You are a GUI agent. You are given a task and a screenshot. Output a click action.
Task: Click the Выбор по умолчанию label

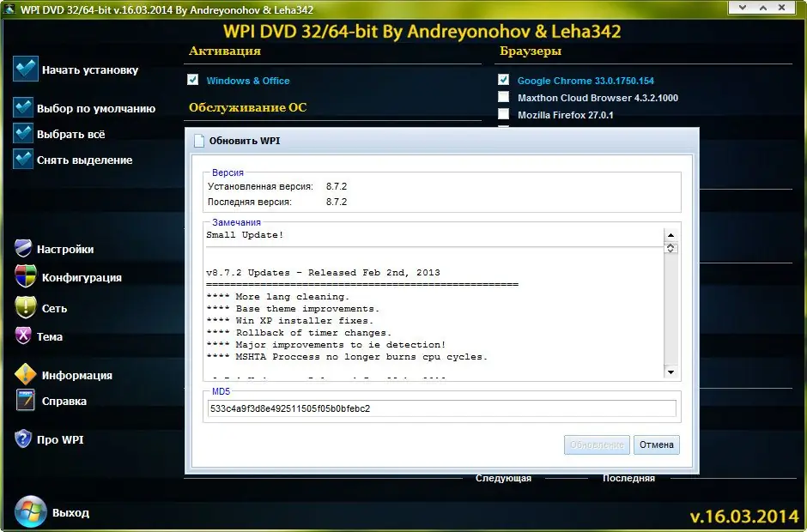[96, 109]
